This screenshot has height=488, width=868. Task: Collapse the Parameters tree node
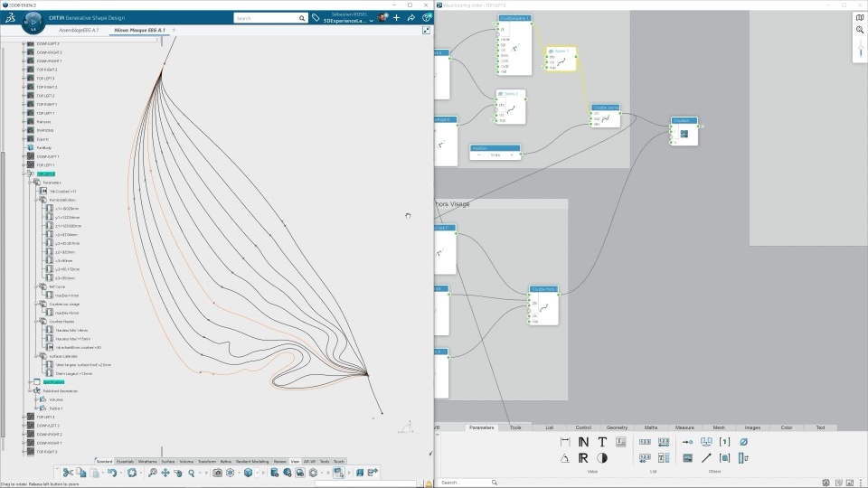pyautogui.click(x=30, y=182)
